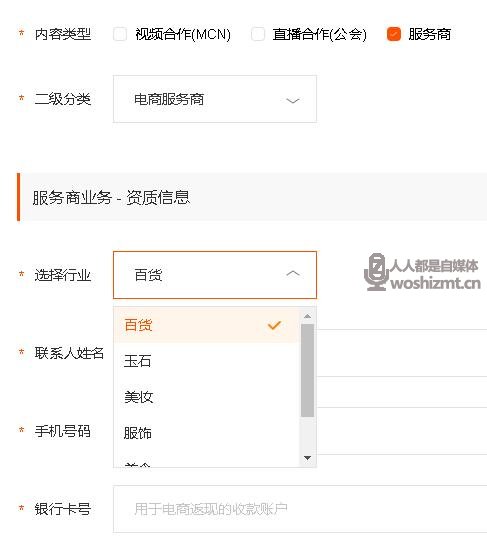Click the orange checkmark beside 百货
Screen dimensions: 487x544
274,325
